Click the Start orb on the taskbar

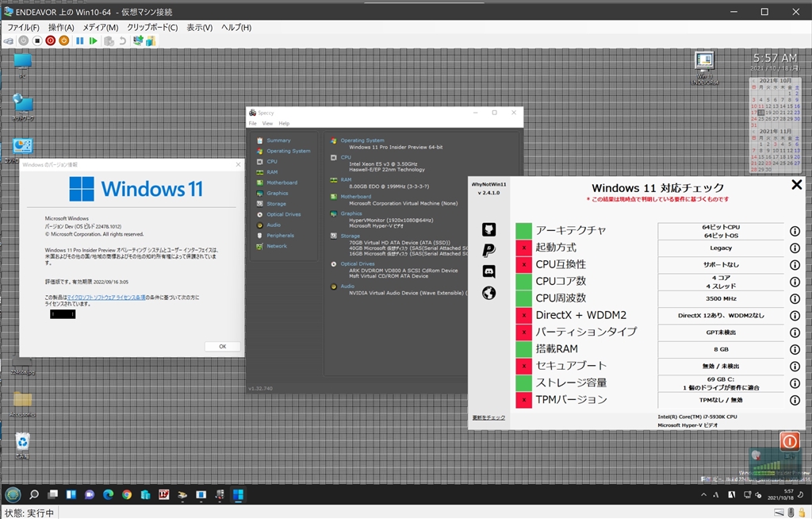13,494
